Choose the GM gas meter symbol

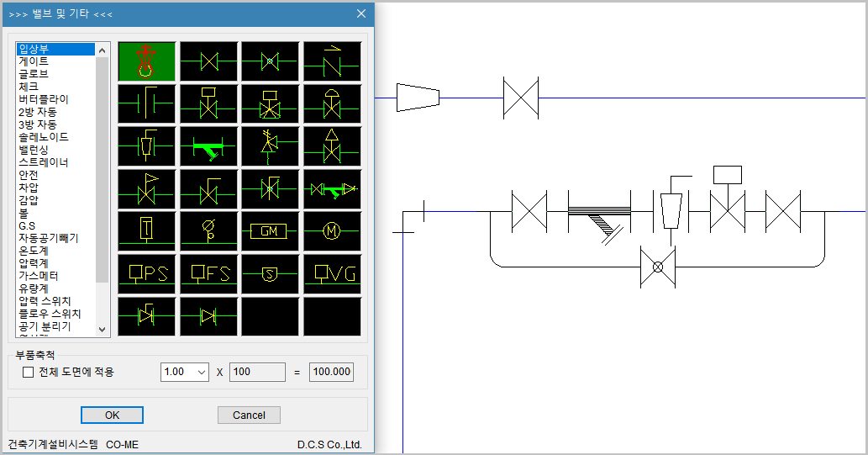270,231
